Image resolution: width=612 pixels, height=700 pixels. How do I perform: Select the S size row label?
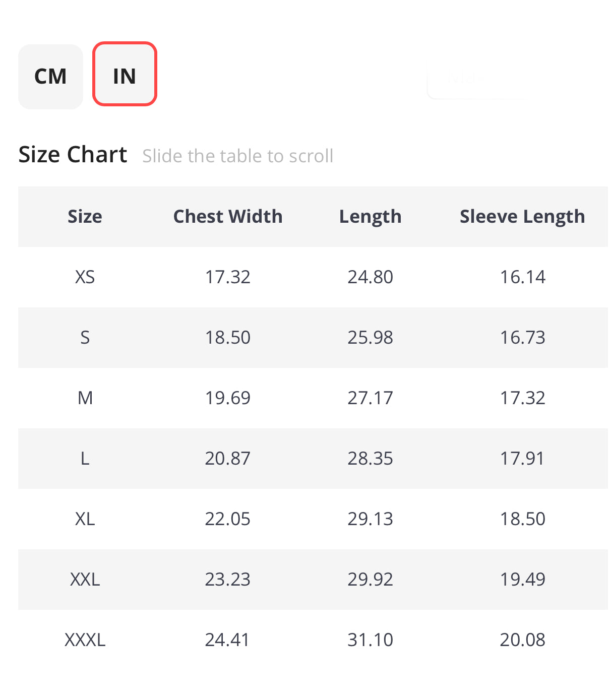tap(85, 338)
